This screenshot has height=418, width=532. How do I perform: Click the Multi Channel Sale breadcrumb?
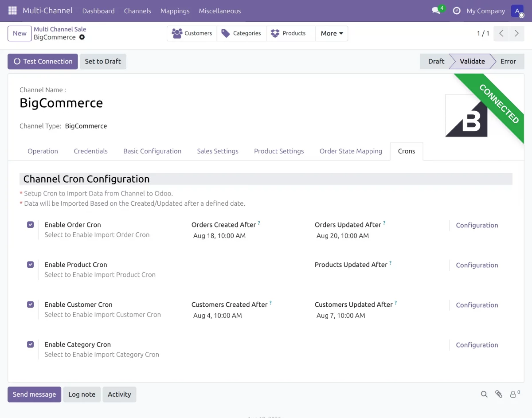pos(60,29)
